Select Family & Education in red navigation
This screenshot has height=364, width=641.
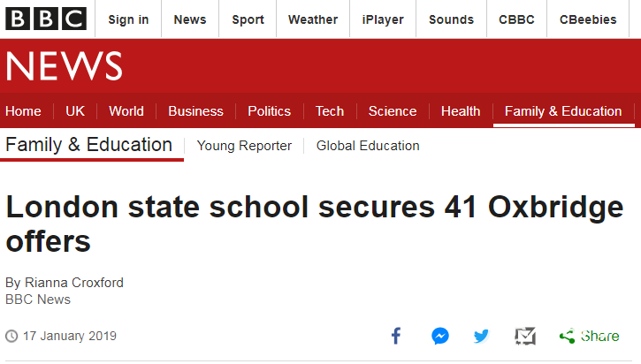click(x=563, y=111)
